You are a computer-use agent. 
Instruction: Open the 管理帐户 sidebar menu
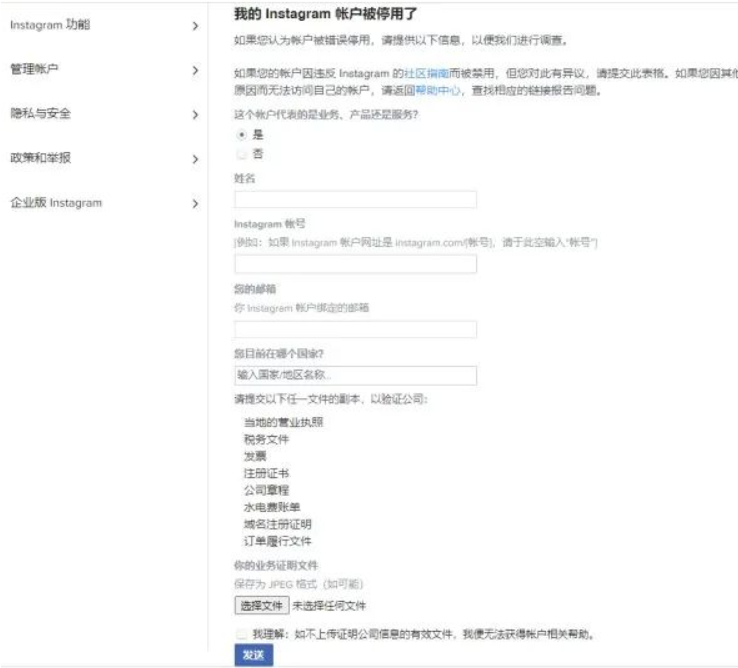click(x=104, y=70)
